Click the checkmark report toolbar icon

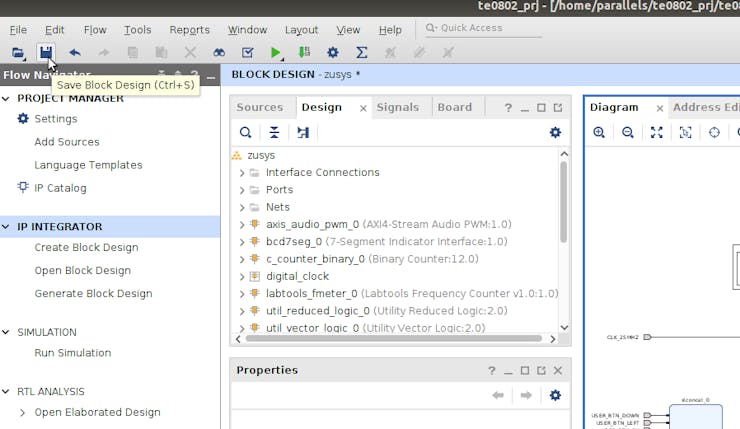point(247,52)
